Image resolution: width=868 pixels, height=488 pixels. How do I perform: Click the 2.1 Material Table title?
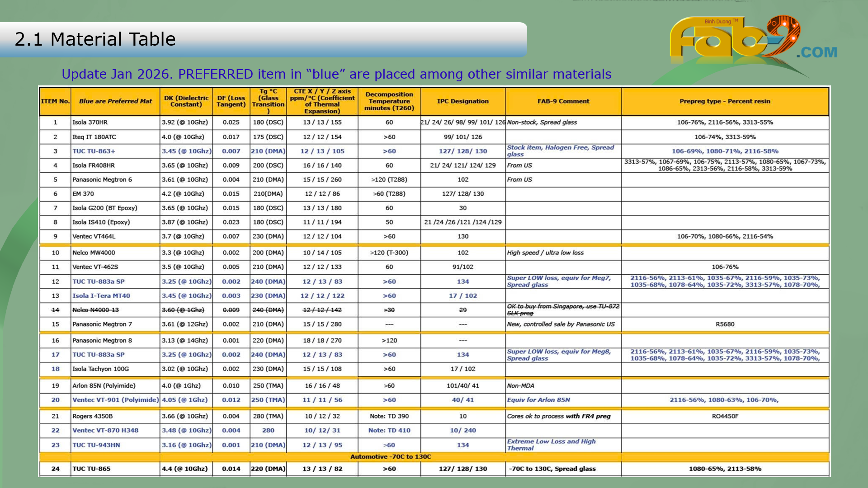(95, 39)
